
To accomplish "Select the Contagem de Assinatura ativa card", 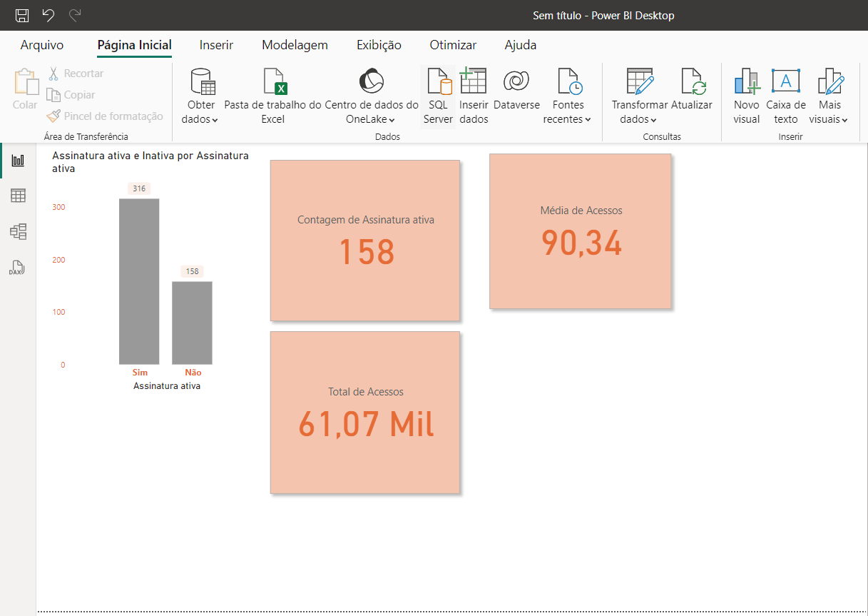I will pos(365,241).
